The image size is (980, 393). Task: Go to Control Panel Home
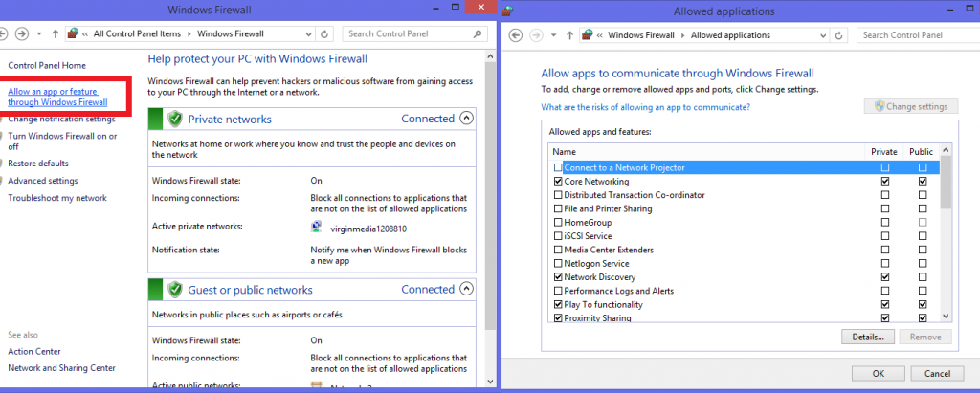pyautogui.click(x=47, y=65)
